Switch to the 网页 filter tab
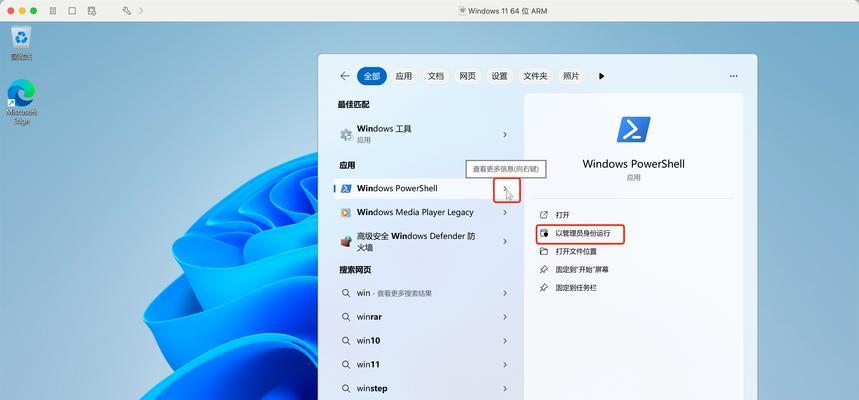This screenshot has height=400, width=859. [x=467, y=76]
